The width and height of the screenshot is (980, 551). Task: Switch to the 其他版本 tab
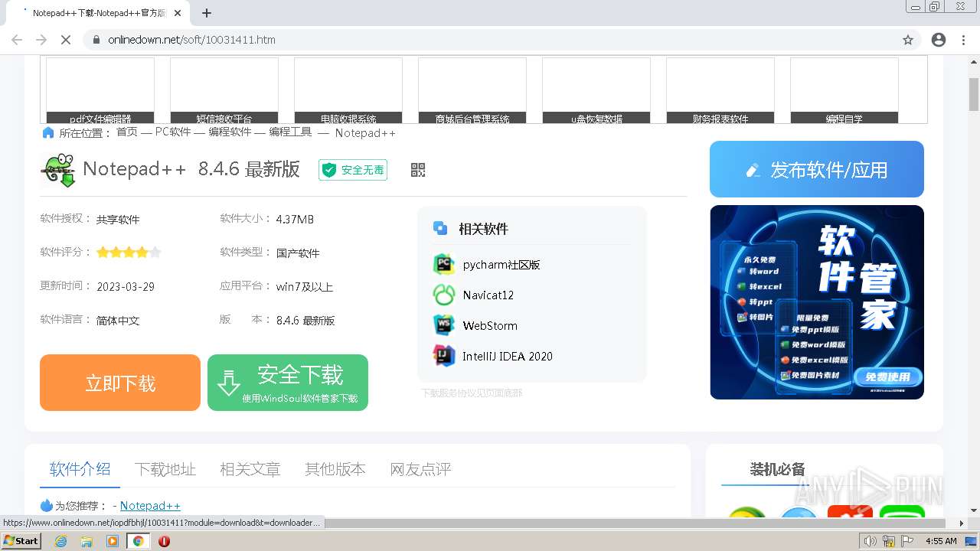click(x=335, y=469)
